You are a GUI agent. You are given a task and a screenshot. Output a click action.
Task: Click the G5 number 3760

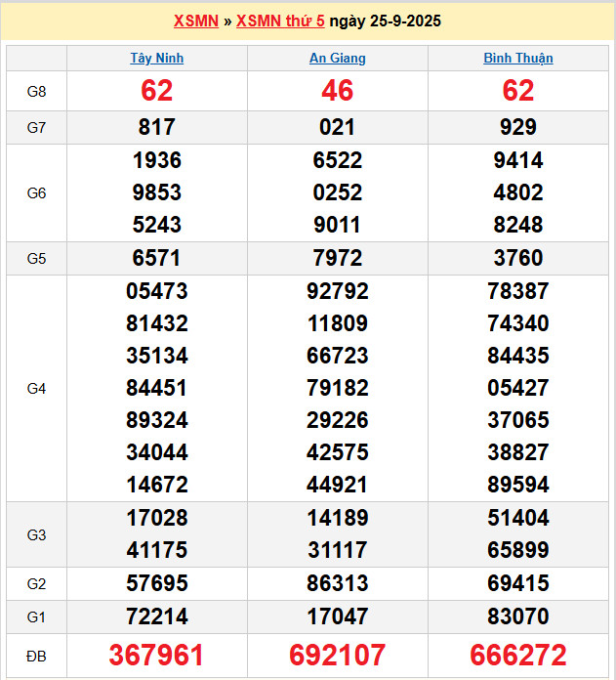518,258
